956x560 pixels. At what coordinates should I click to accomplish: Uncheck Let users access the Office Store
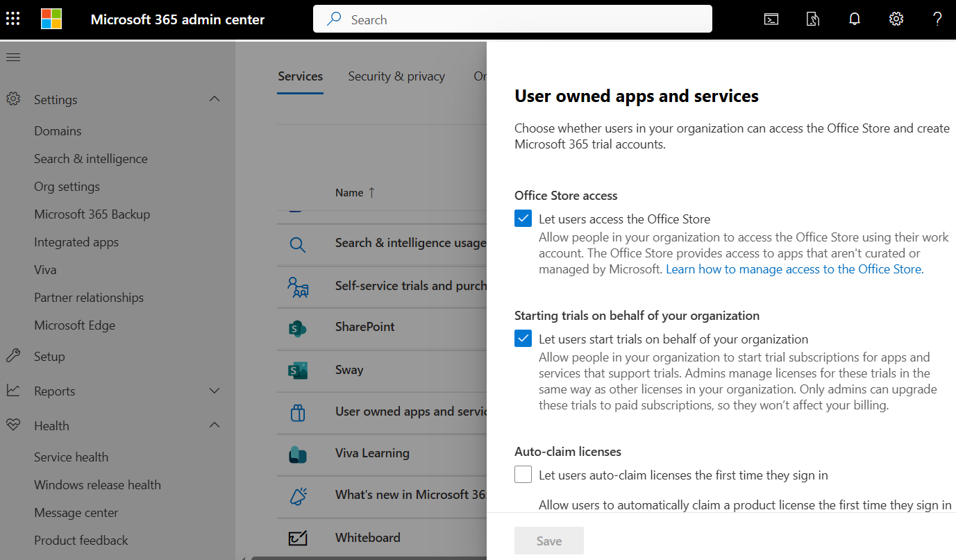523,219
